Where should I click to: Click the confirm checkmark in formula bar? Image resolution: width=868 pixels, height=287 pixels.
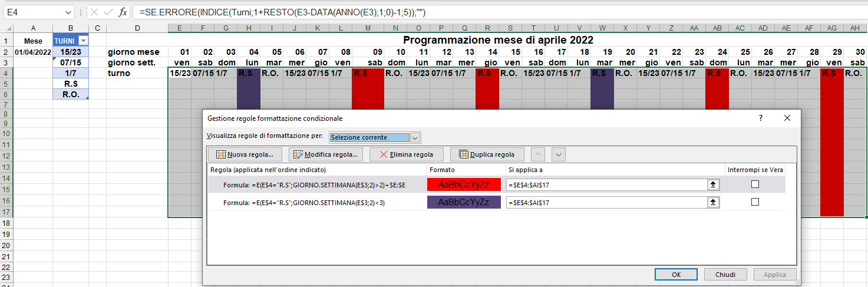pos(109,12)
